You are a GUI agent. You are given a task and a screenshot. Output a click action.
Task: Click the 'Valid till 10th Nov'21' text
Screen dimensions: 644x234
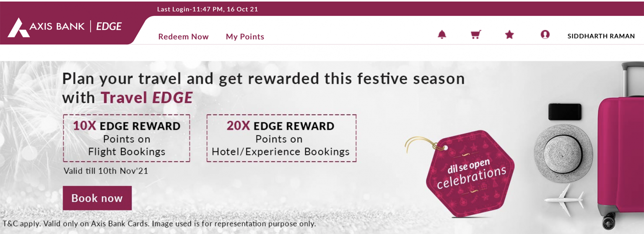tap(106, 171)
